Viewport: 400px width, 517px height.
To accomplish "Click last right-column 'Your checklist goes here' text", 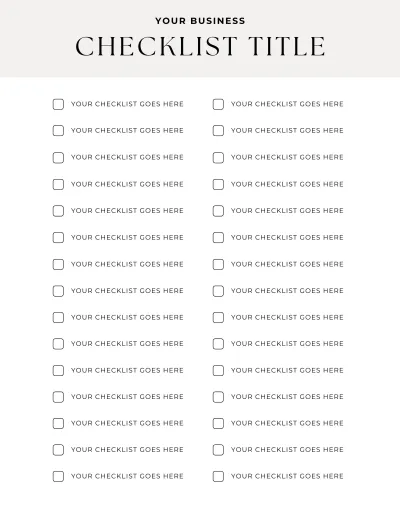I will (x=287, y=476).
